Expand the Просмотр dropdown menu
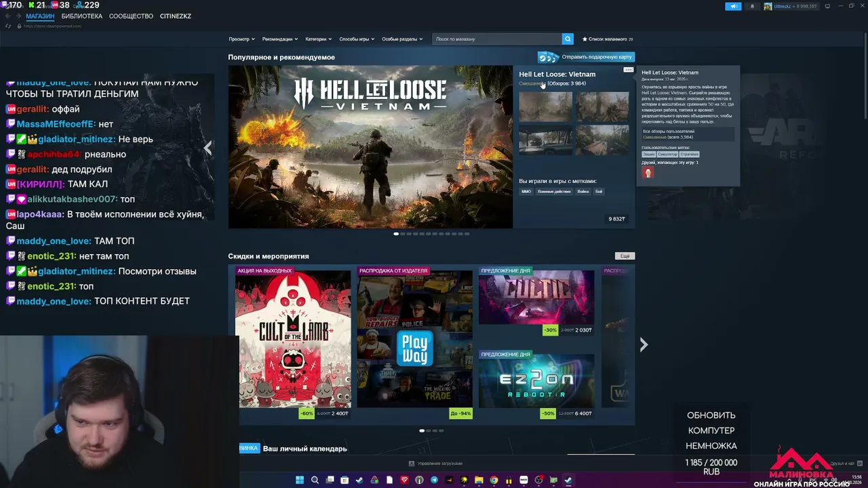Viewport: 868px width, 488px height. tap(241, 39)
